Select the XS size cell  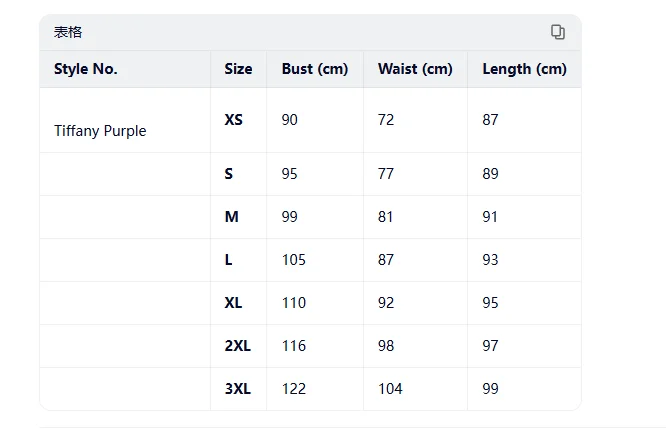click(x=234, y=120)
